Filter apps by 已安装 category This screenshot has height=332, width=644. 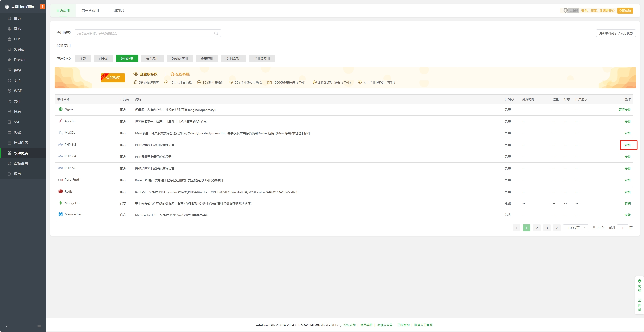[x=103, y=58]
